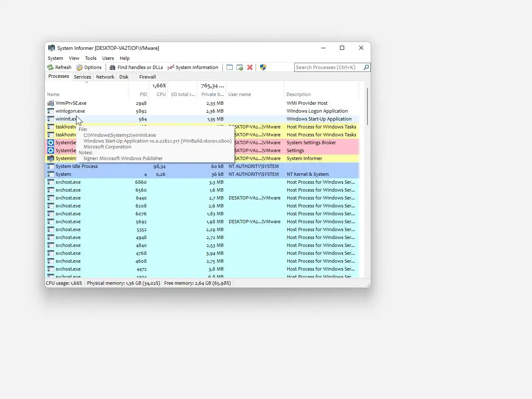Click icon of svchost.exe PID 6208
Viewport: 532px width, 399px height.
(x=51, y=206)
